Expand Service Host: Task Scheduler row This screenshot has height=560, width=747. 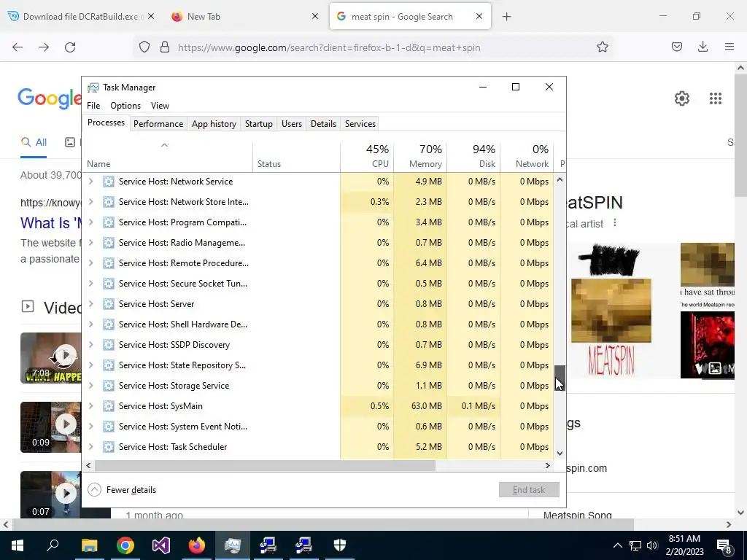[x=91, y=447]
